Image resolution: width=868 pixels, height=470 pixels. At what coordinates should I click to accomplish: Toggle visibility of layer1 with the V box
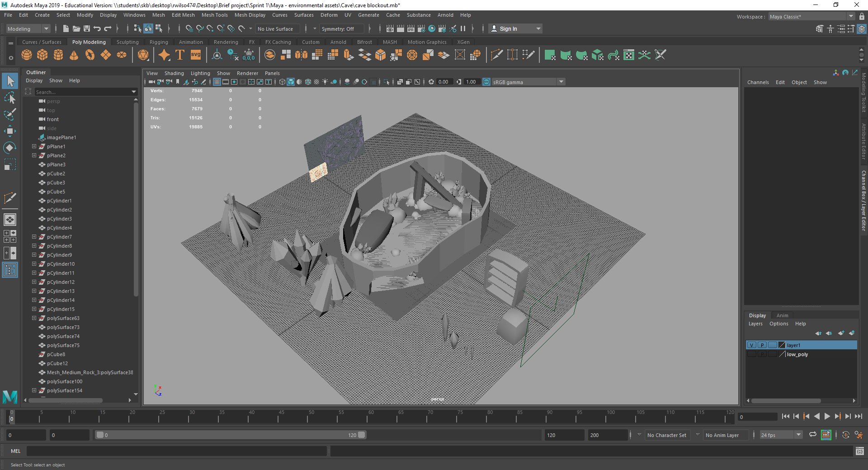click(x=752, y=345)
